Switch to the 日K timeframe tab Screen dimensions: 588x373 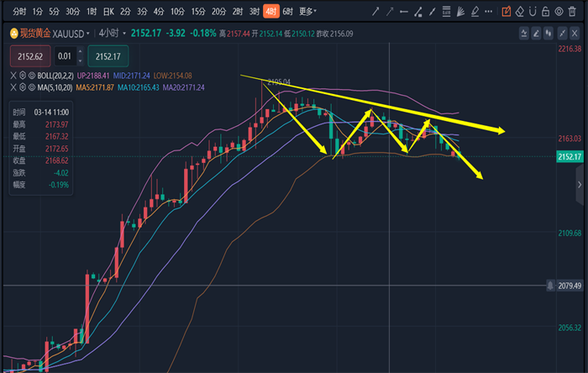[108, 12]
